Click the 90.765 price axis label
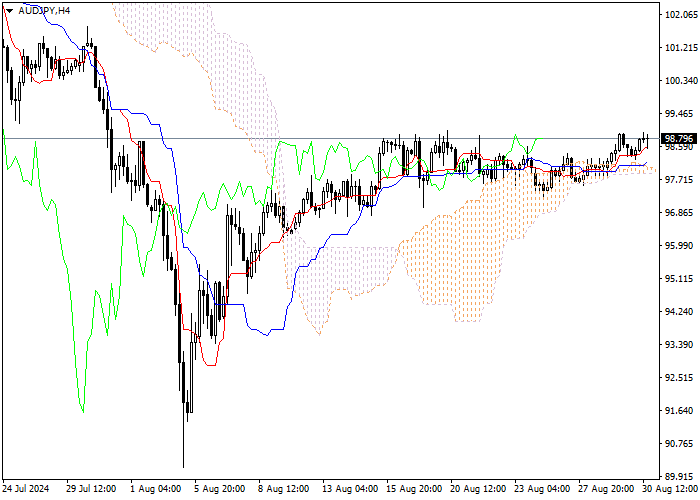The image size is (700, 500). (681, 444)
